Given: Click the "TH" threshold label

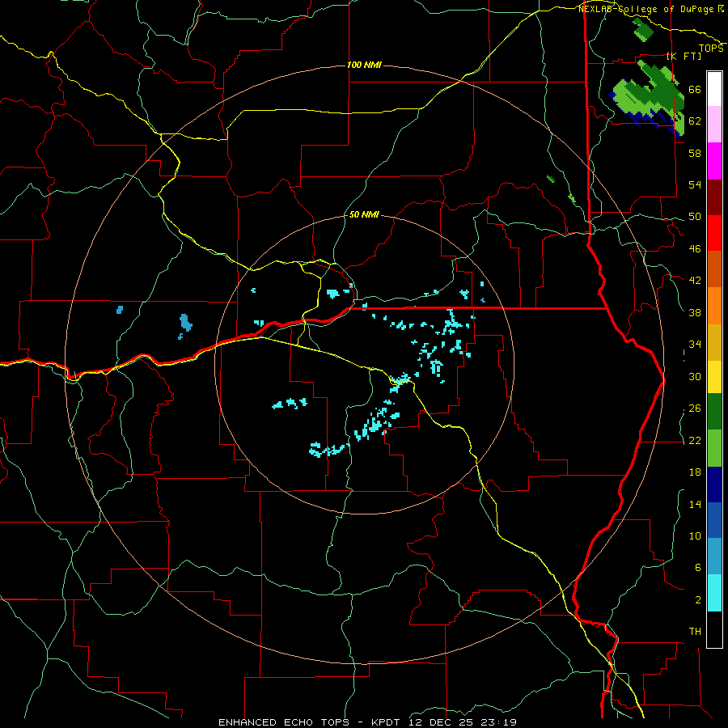Looking at the screenshot, I should pos(695,632).
